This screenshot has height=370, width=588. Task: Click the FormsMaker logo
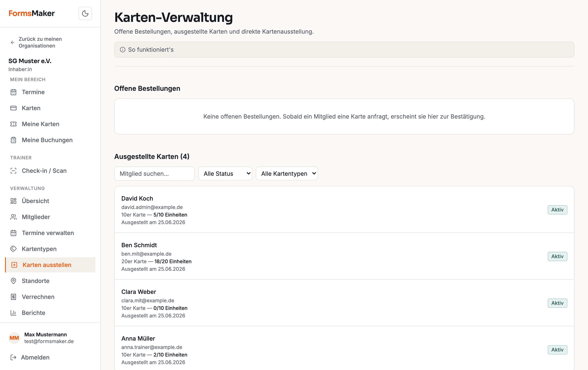(31, 13)
